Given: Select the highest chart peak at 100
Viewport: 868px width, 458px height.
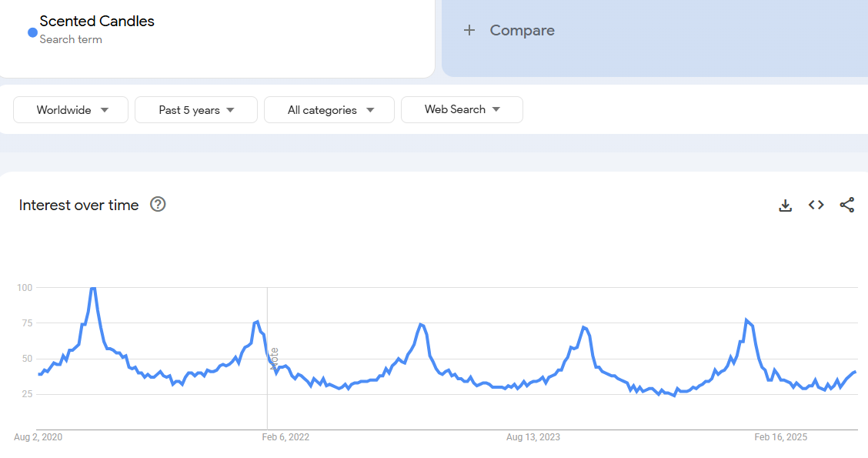Looking at the screenshot, I should click(92, 288).
